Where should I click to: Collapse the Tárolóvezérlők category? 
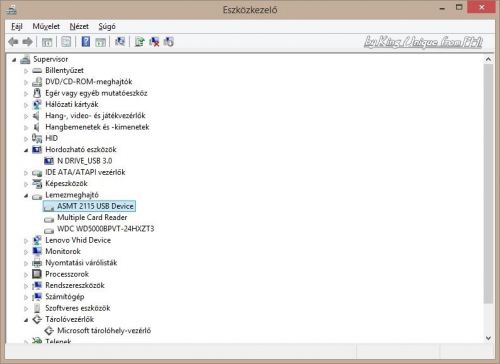[x=26, y=320]
